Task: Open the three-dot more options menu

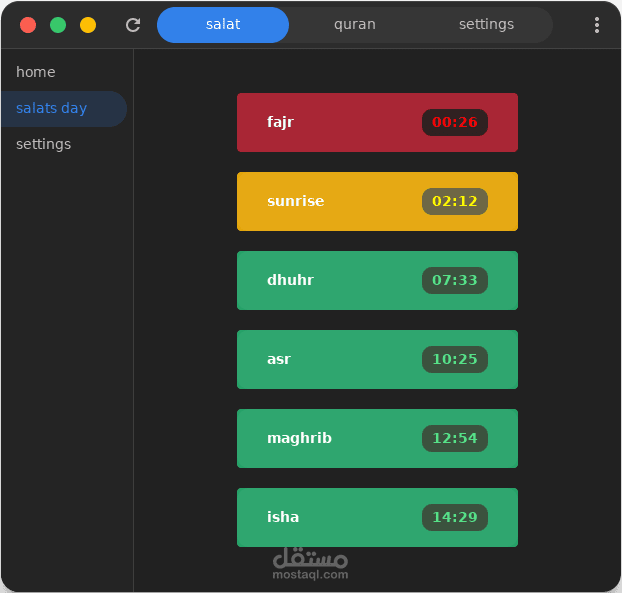Action: click(597, 25)
